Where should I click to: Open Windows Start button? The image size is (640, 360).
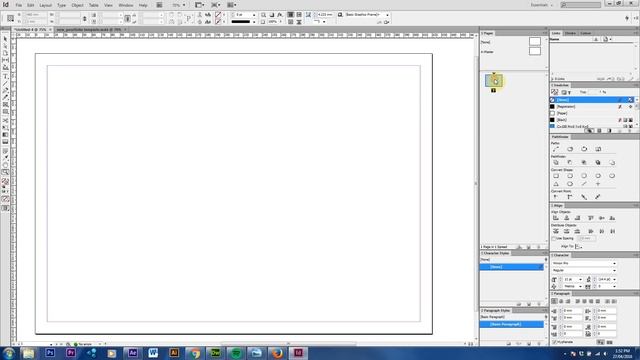[9, 353]
